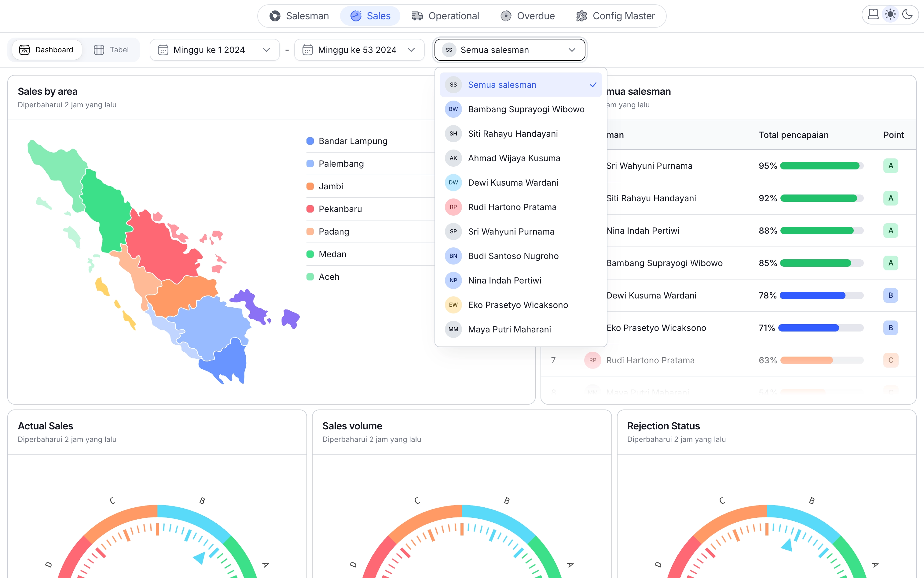The image size is (924, 578).
Task: Click Sri Wahyuni Purnama's 95% progress bar
Action: coord(822,166)
